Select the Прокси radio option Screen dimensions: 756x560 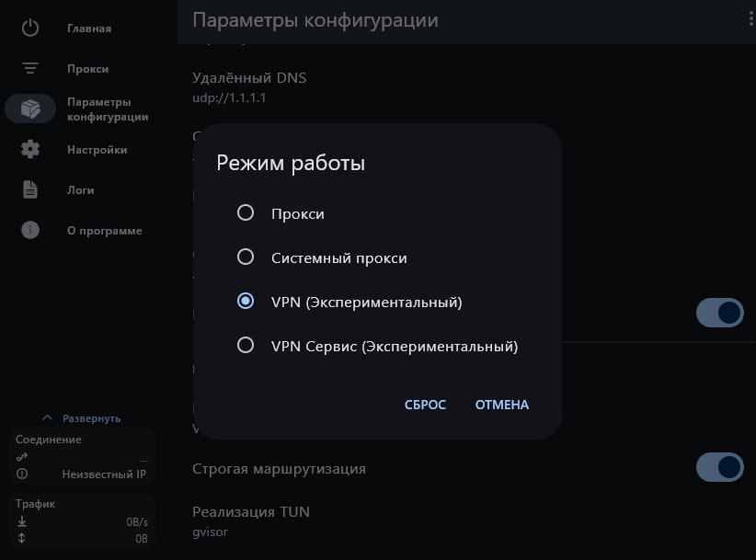[246, 213]
